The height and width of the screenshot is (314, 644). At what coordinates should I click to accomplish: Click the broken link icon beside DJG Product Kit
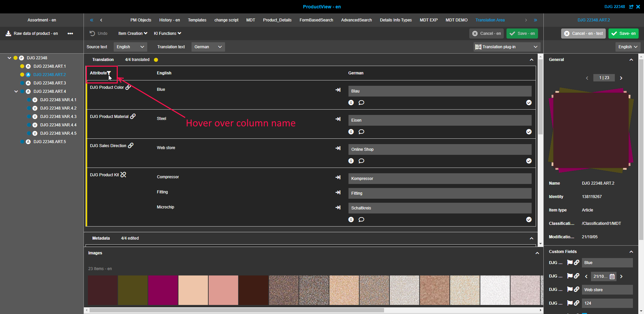tap(123, 175)
